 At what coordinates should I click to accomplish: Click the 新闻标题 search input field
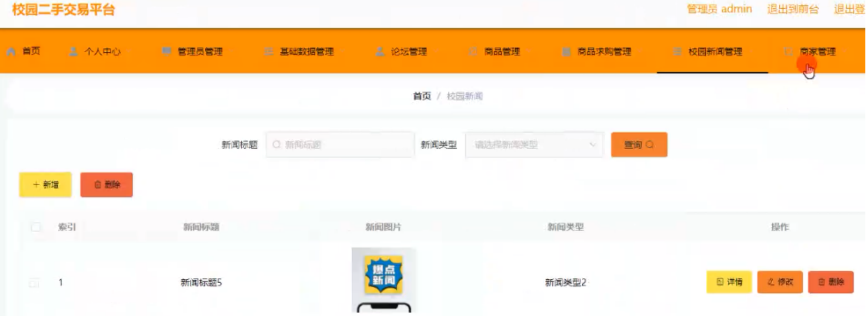340,145
